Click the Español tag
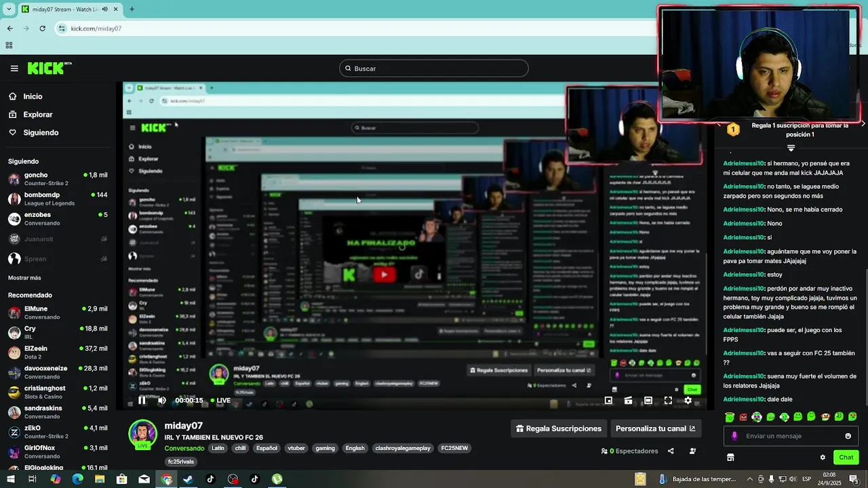The width and height of the screenshot is (868, 488). click(267, 448)
